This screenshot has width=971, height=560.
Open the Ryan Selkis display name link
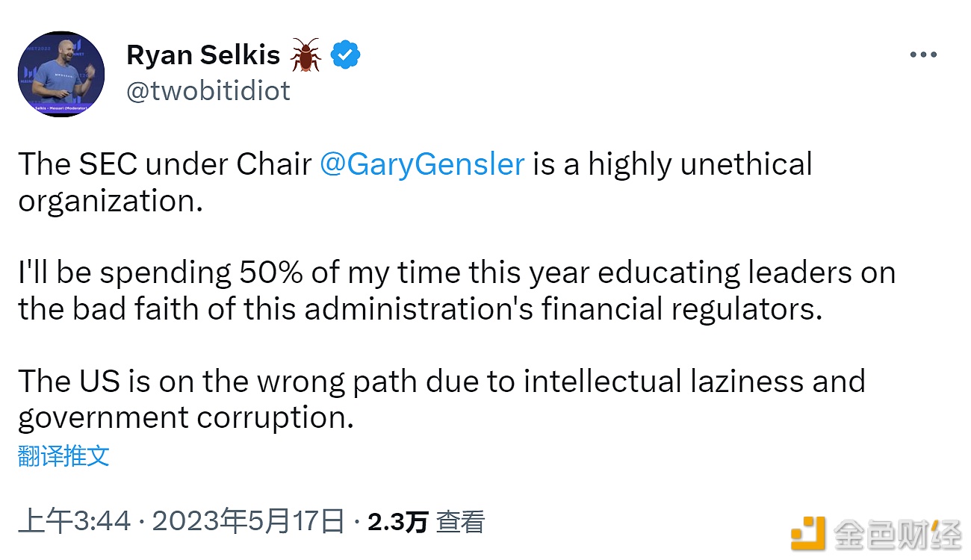point(203,55)
